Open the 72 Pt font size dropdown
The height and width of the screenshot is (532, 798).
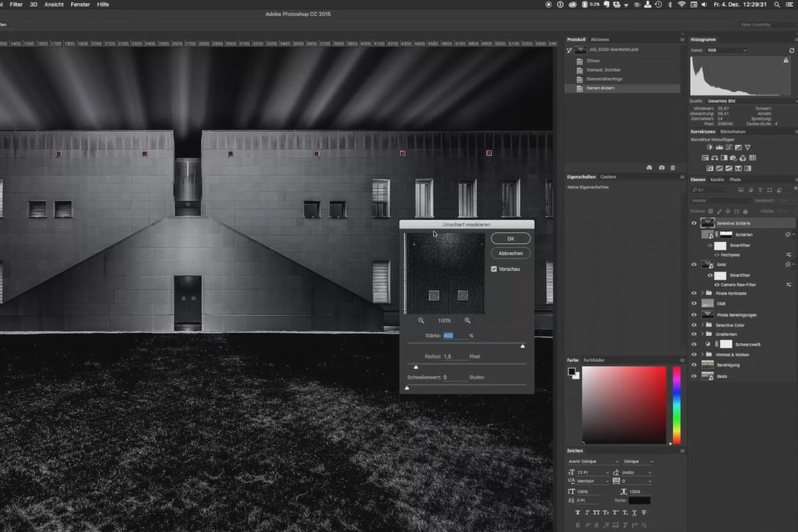click(x=593, y=471)
